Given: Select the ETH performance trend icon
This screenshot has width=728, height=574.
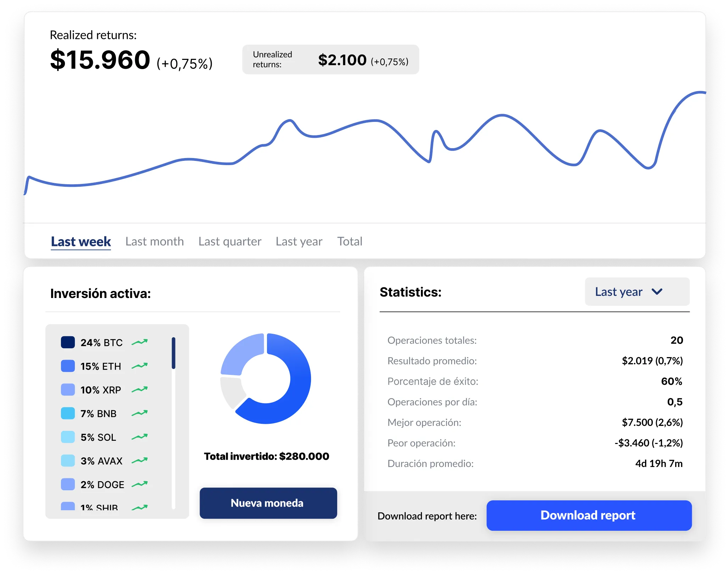Looking at the screenshot, I should click(140, 366).
